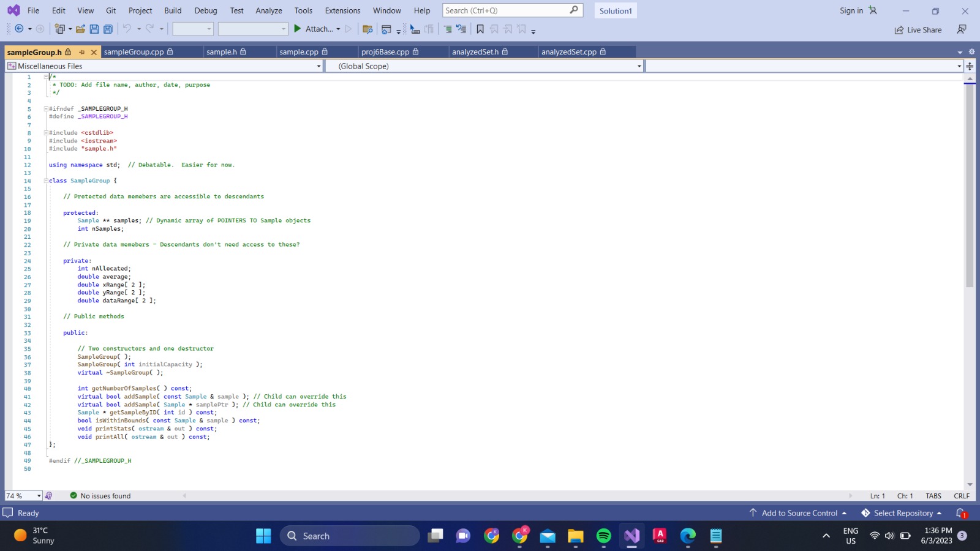Click the Find in Files folder icon

click(x=367, y=29)
